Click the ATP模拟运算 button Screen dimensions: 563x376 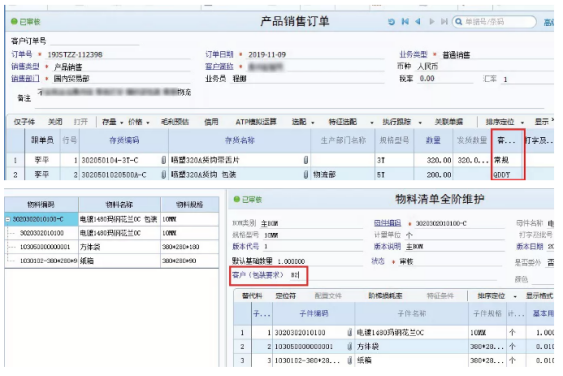pyautogui.click(x=256, y=122)
